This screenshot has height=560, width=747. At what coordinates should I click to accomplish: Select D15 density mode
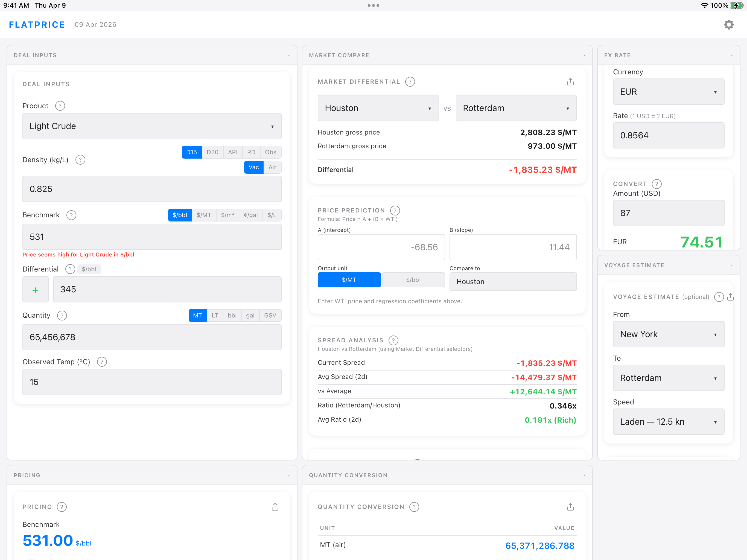pos(191,152)
